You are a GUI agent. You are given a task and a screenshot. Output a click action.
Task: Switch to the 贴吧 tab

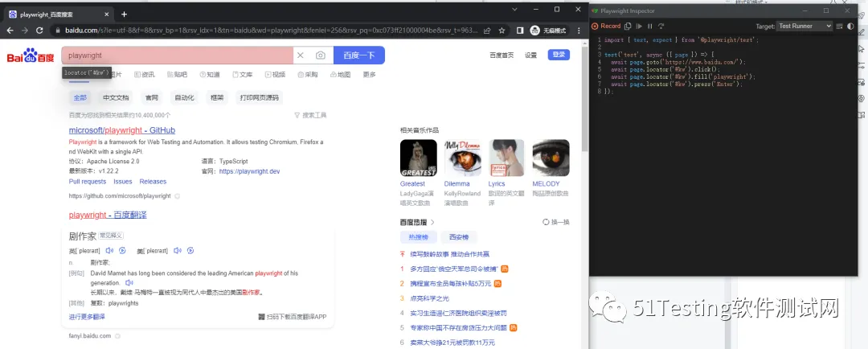click(x=177, y=75)
